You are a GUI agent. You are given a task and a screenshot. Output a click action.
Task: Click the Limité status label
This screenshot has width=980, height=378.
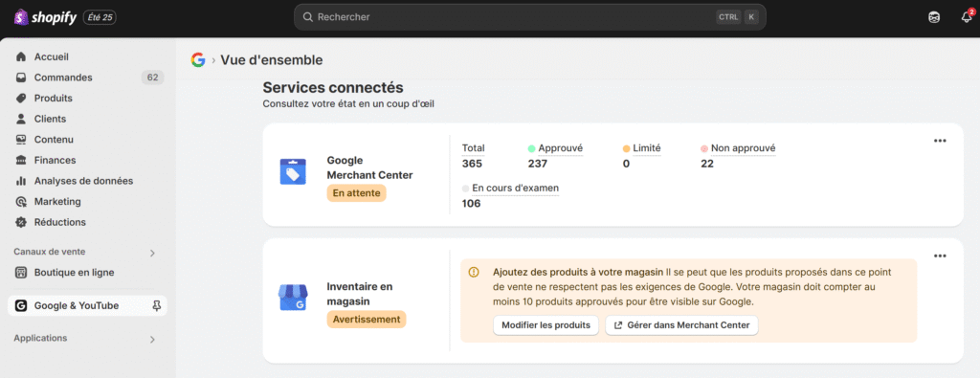646,148
